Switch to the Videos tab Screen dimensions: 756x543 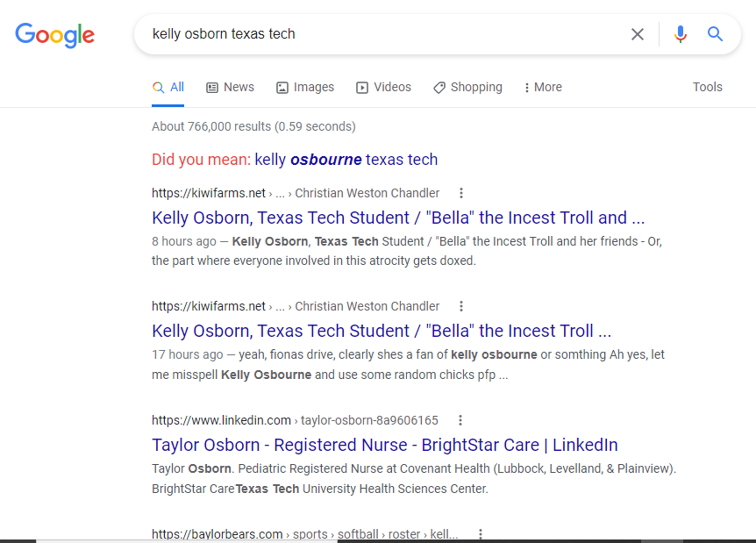383,88
